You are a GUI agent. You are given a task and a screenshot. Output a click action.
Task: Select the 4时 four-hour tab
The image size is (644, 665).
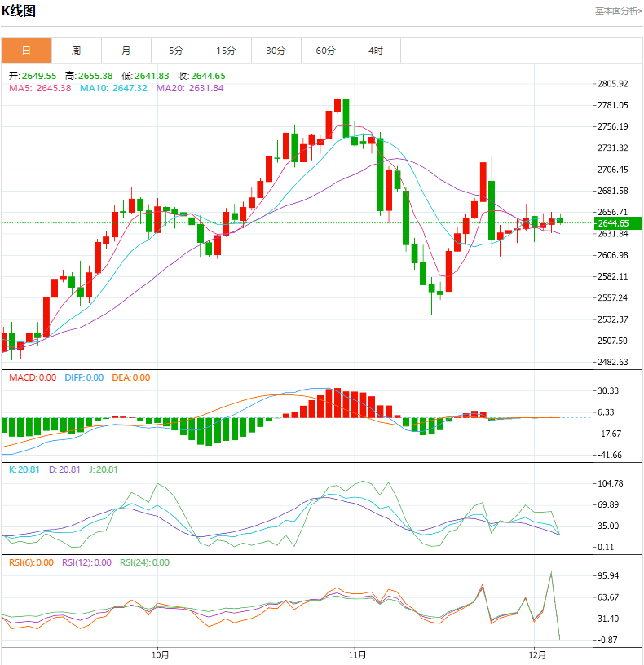pyautogui.click(x=375, y=51)
